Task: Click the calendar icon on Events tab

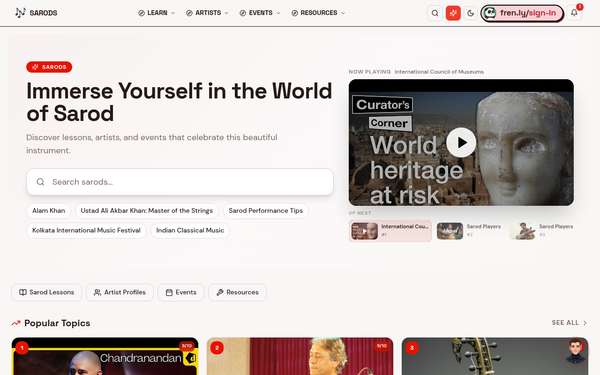Action: tap(169, 292)
